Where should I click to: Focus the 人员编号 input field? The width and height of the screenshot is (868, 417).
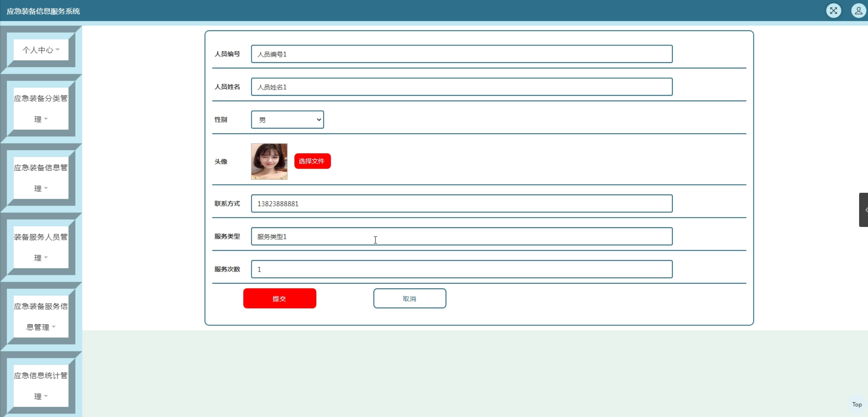[461, 54]
